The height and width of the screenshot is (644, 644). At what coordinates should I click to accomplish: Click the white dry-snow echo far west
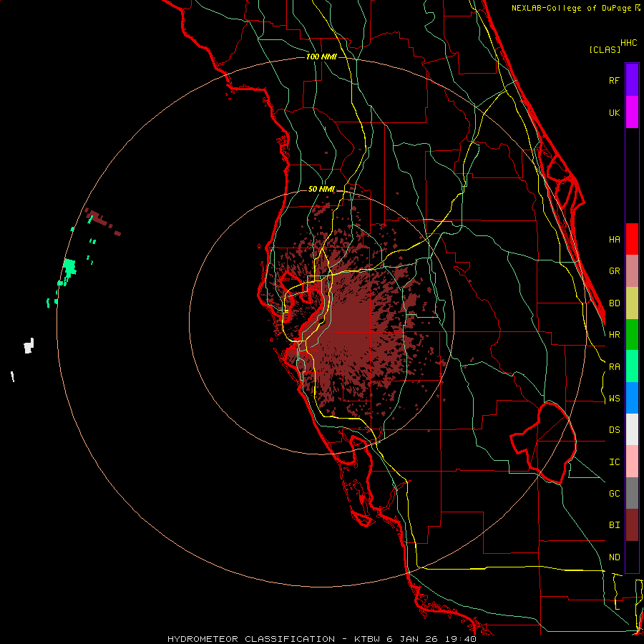click(29, 346)
